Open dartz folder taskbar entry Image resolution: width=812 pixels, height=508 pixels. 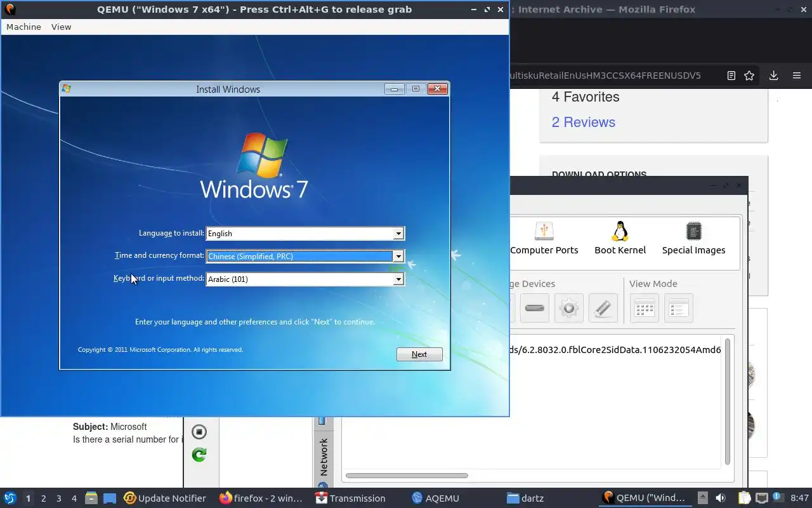coord(525,498)
